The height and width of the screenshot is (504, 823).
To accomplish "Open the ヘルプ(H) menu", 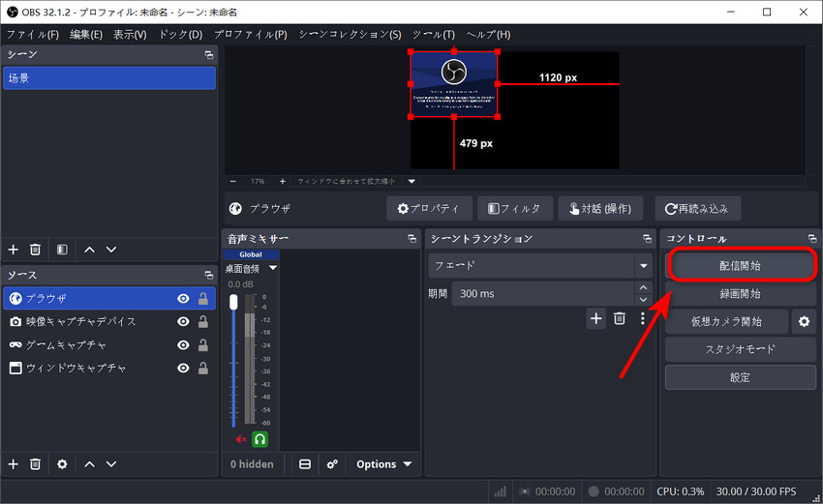I will click(x=488, y=35).
